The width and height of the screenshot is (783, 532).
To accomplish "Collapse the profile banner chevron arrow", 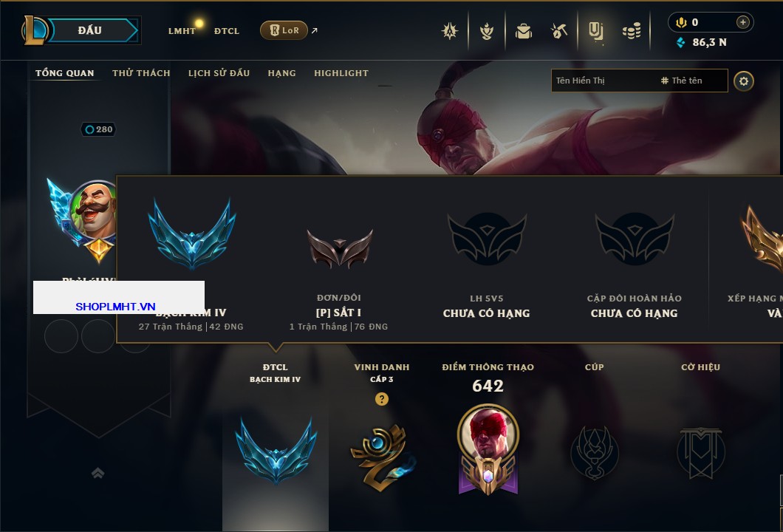I will [98, 472].
